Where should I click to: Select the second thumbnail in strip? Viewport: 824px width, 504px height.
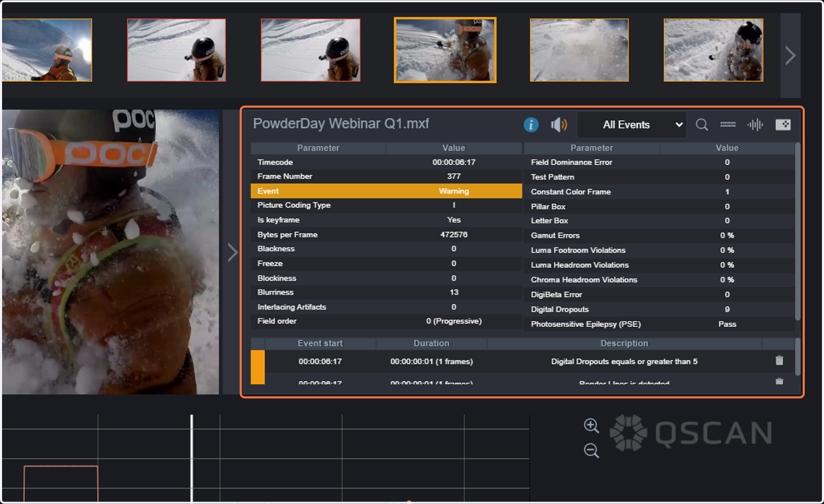[x=176, y=50]
